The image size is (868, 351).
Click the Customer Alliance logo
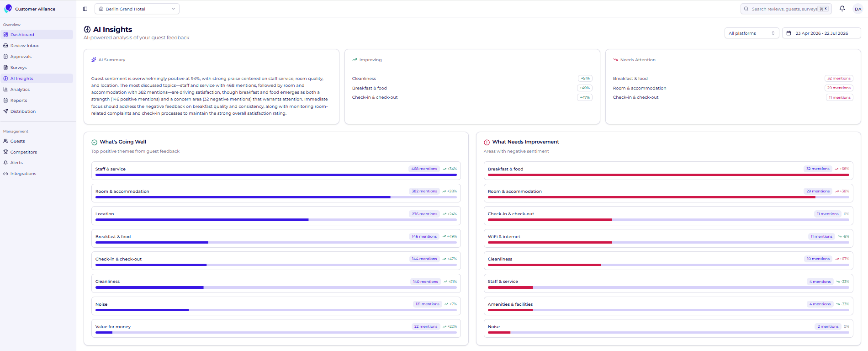pyautogui.click(x=8, y=9)
